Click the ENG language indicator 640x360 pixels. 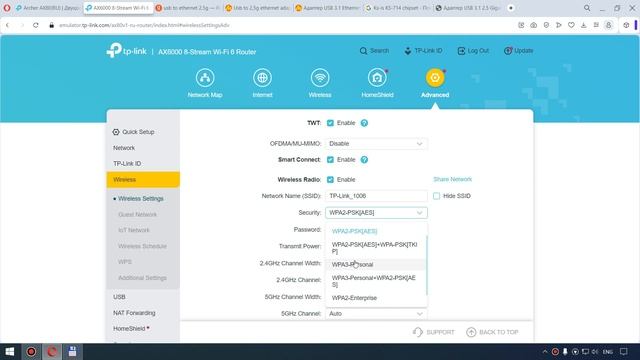click(x=607, y=352)
